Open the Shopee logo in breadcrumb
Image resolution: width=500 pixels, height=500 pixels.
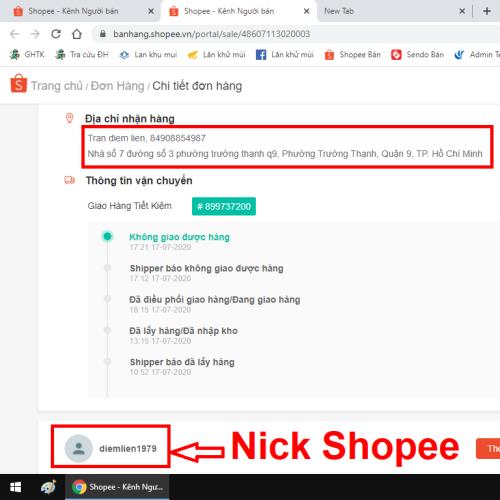click(x=18, y=83)
